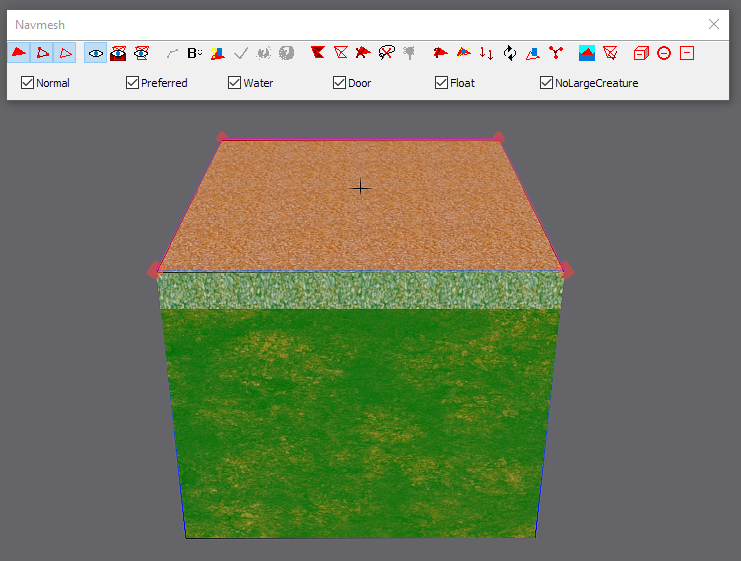Click the red Y-shaped node icon
This screenshot has width=741, height=561.
point(557,53)
